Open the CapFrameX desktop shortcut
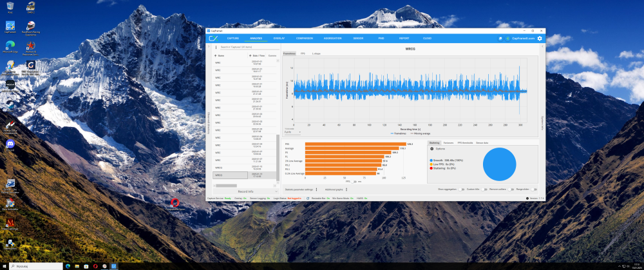644x270 pixels. click(x=10, y=27)
